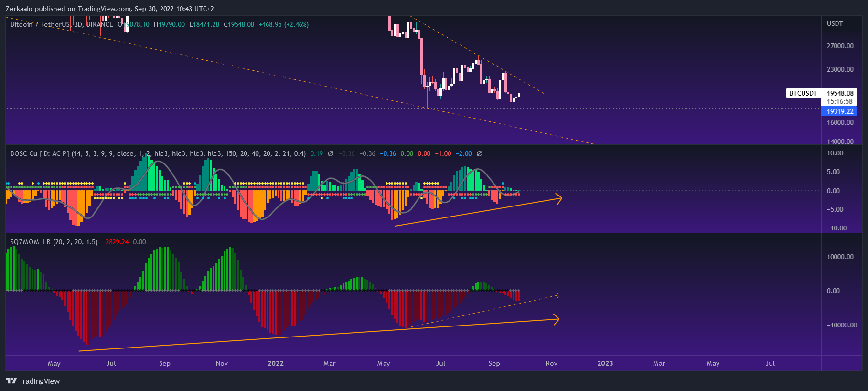868x391 pixels.
Task: Click the 27000.00 price axis label
Action: [x=840, y=46]
